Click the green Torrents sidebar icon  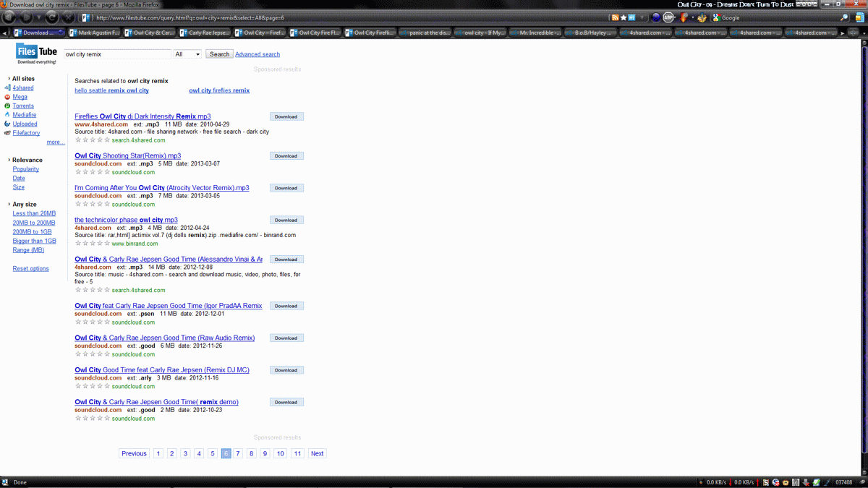tap(7, 106)
